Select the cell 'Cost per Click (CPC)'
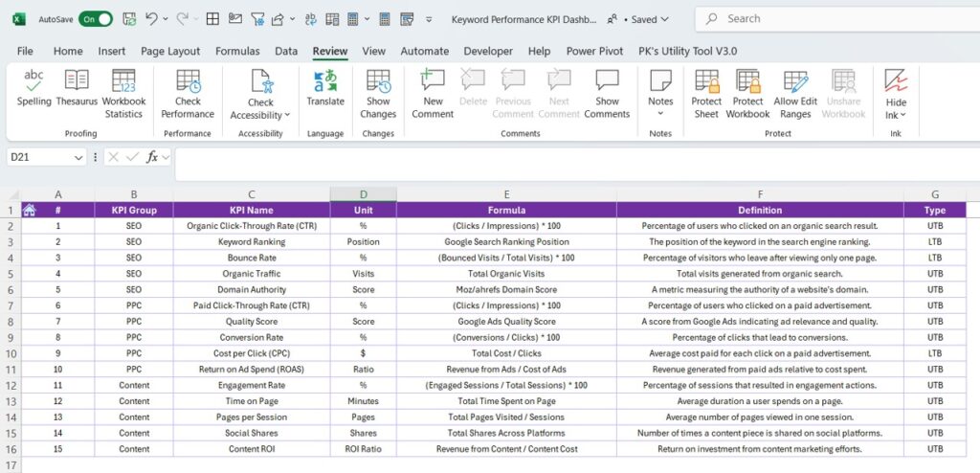This screenshot has height=473, width=980. click(x=252, y=353)
